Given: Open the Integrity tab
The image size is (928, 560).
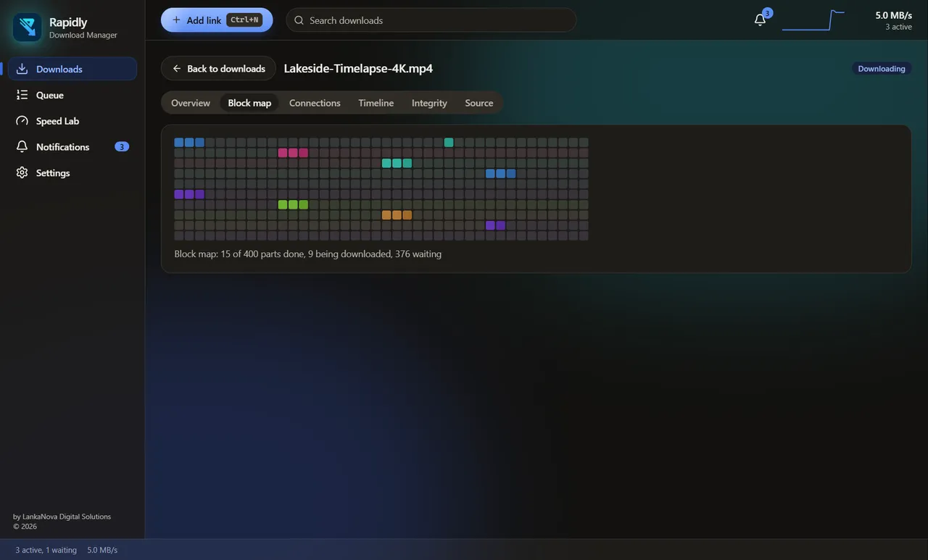Looking at the screenshot, I should coord(429,103).
